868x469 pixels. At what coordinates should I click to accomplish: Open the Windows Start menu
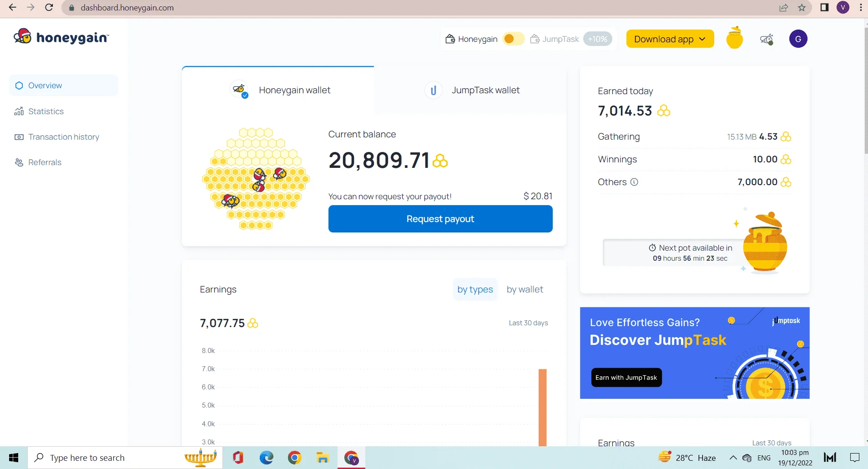tap(14, 458)
